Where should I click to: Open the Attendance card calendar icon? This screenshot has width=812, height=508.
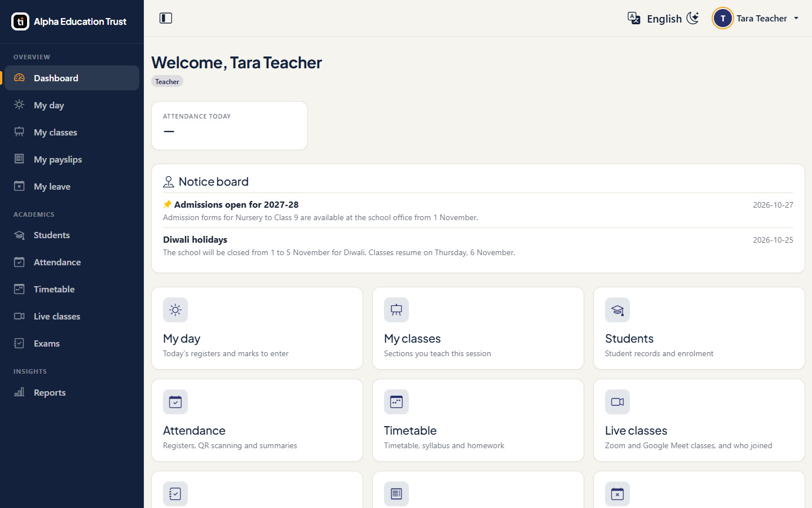175,402
